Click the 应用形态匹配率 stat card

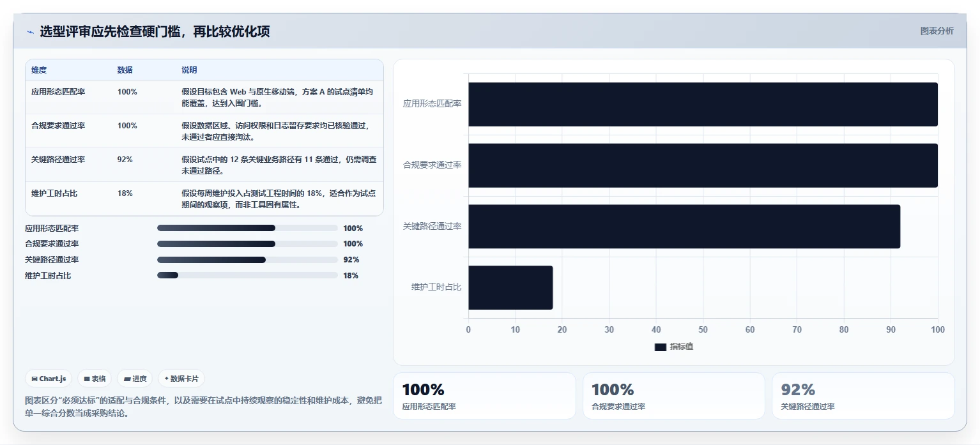[484, 396]
